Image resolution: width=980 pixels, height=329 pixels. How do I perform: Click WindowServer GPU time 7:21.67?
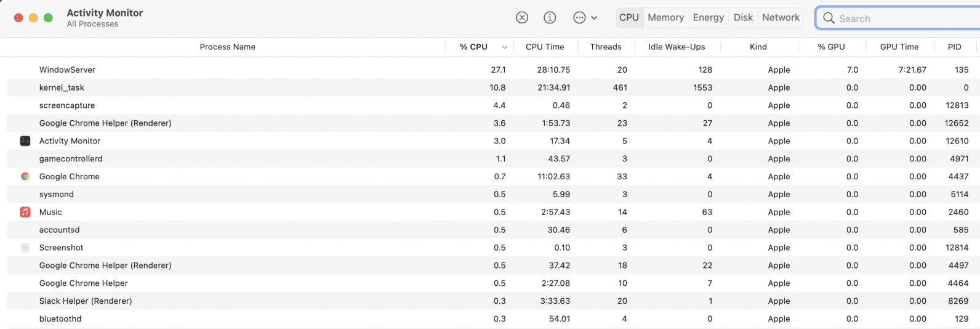(x=912, y=70)
